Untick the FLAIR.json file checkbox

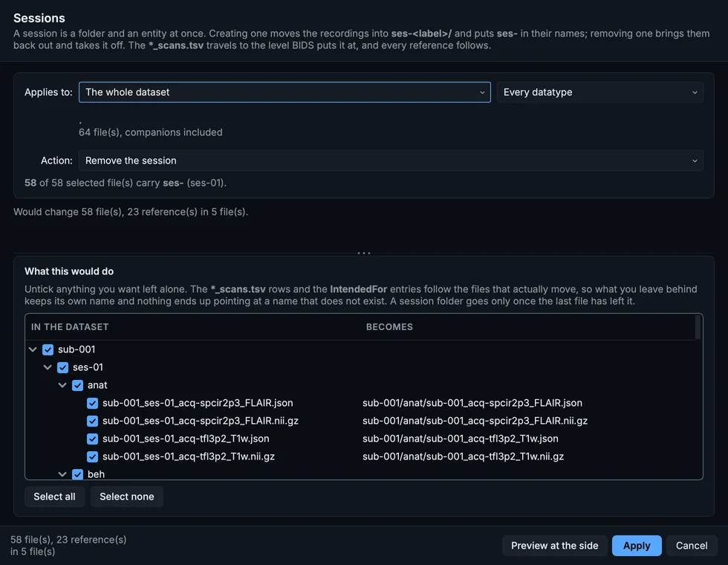click(92, 403)
